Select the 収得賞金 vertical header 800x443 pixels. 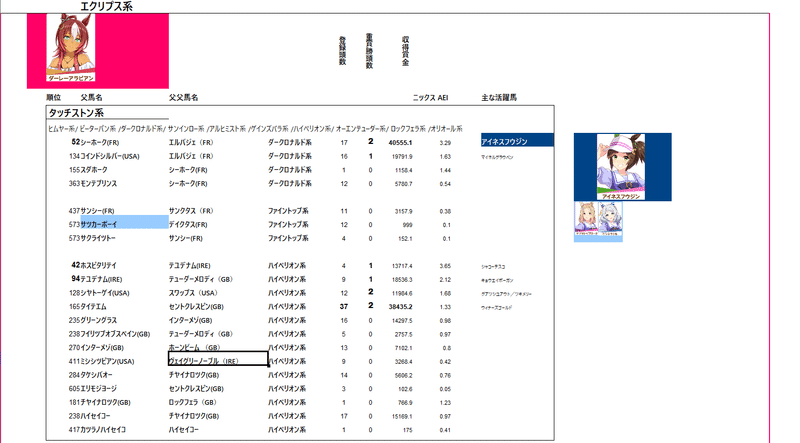coord(406,51)
